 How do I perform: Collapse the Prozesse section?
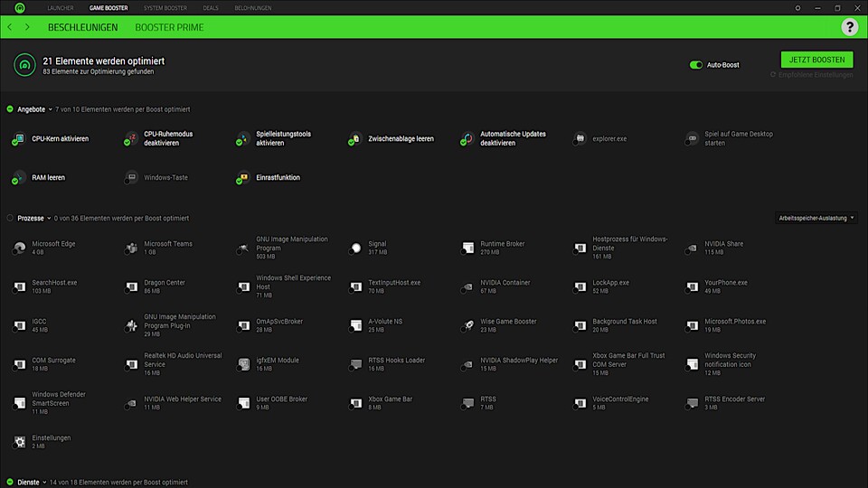point(49,219)
